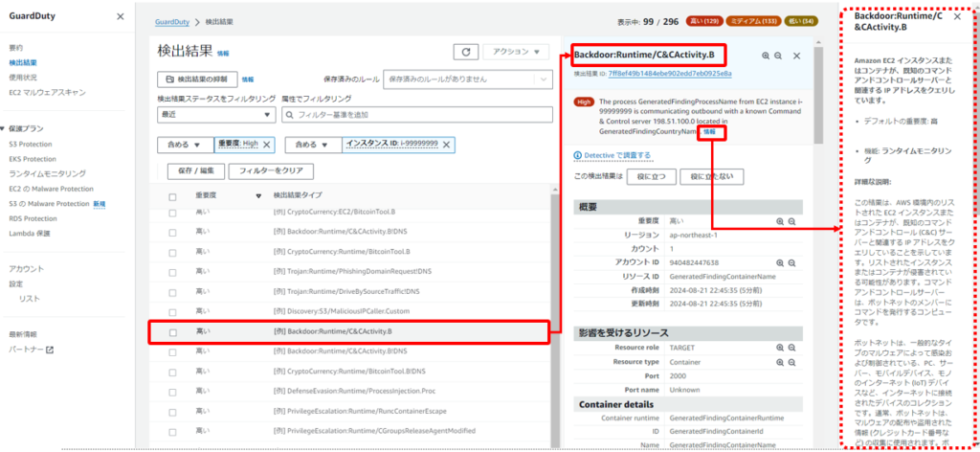
Task: Open S3 Protection in the sidebar
Action: 31,144
